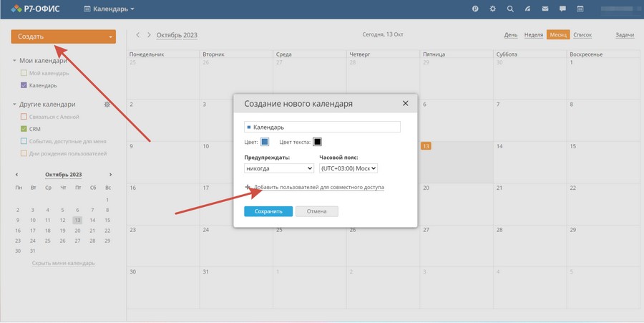Viewport: 644px width, 323px height.
Task: Close the Создание нового календаря dialog
Action: tap(405, 103)
